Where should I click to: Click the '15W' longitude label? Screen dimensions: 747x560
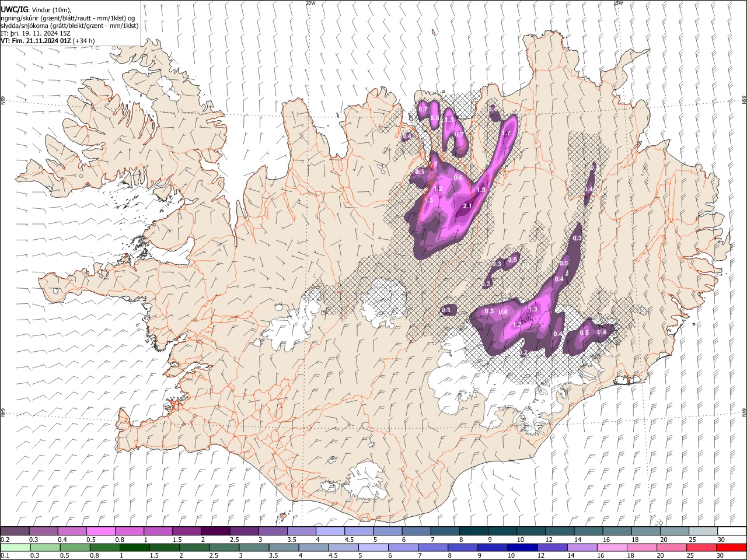[618, 3]
